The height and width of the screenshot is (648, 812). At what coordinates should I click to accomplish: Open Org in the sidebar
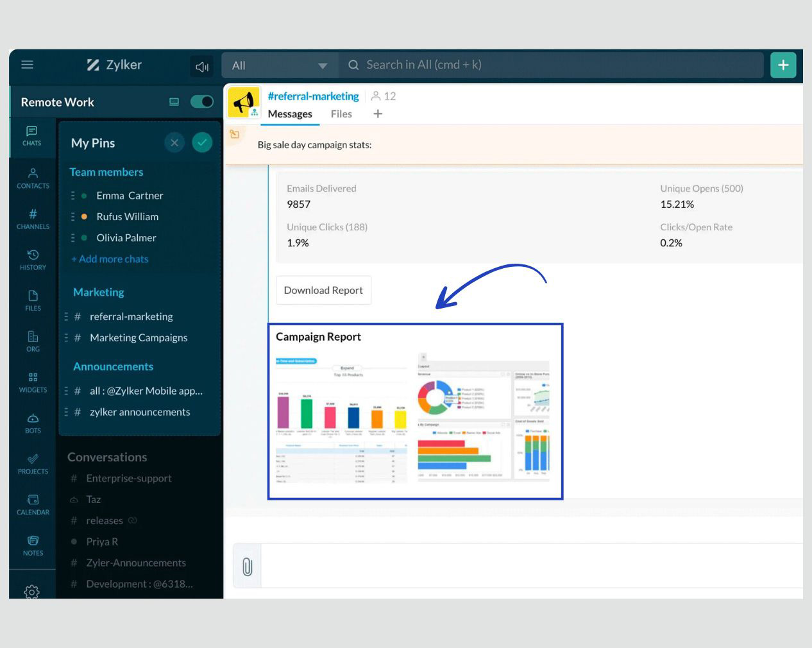point(33,341)
